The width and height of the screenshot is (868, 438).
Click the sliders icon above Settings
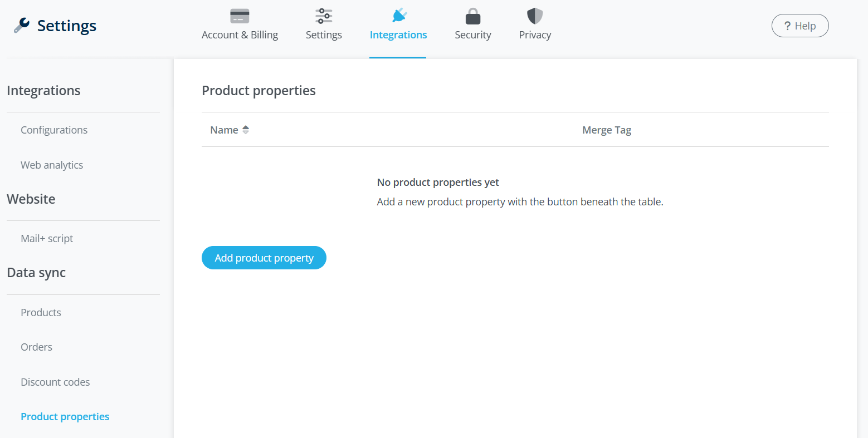coord(324,16)
